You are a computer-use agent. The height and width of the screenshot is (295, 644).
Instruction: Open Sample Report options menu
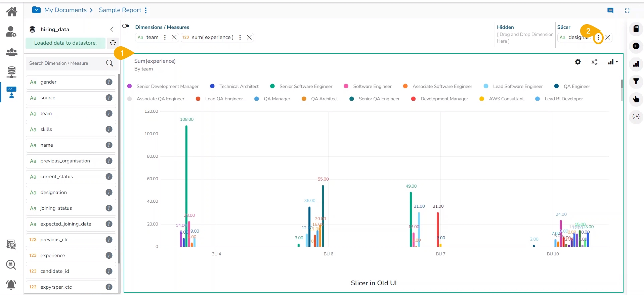pos(146,10)
